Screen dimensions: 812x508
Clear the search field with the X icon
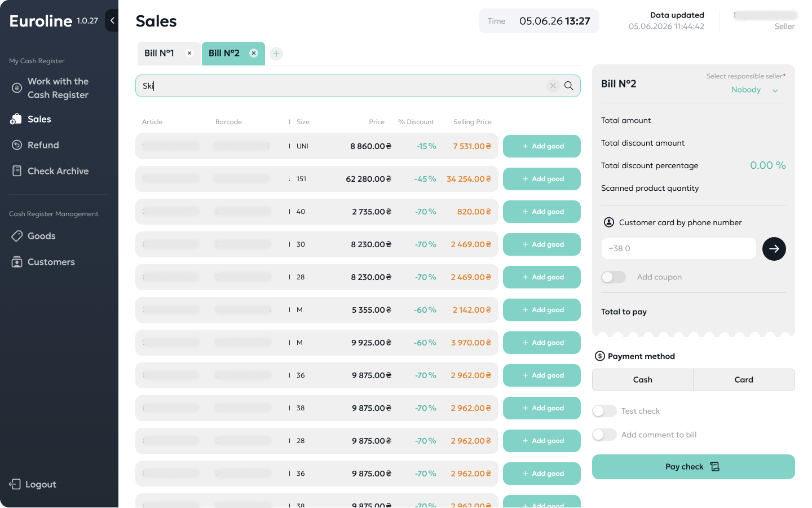553,86
